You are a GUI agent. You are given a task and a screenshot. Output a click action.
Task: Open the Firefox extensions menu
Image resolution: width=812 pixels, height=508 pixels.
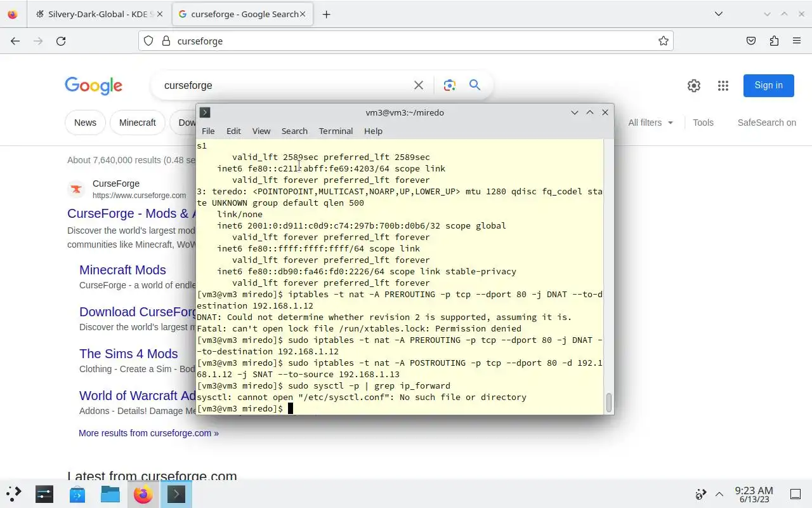point(774,41)
